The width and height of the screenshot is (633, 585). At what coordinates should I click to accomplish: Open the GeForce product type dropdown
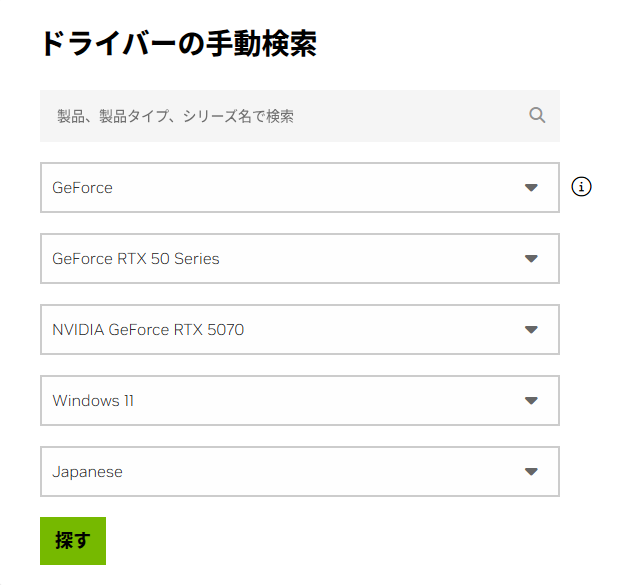click(299, 188)
